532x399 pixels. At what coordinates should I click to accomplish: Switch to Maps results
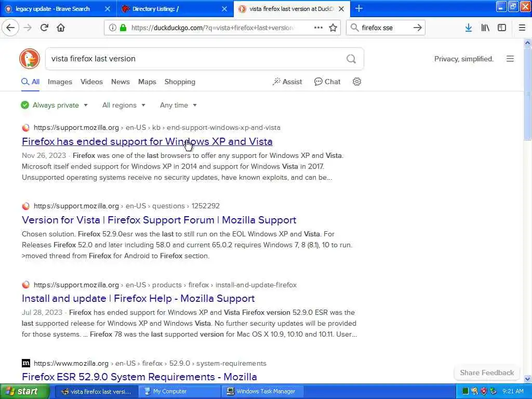[147, 82]
